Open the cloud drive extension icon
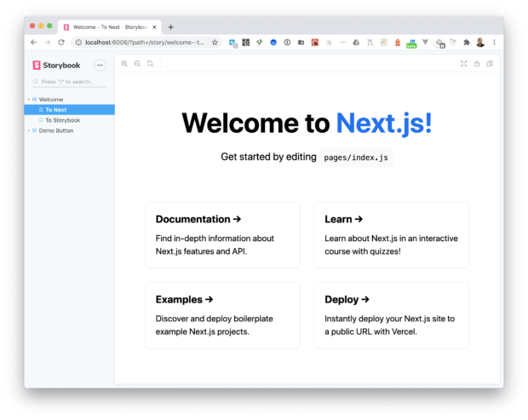 point(356,43)
